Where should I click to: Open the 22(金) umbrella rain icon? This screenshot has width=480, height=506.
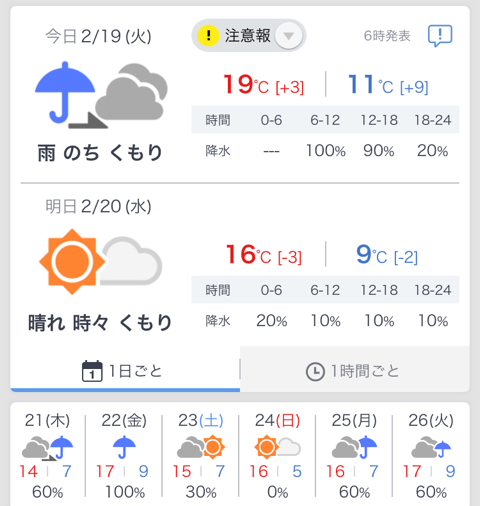point(124,447)
